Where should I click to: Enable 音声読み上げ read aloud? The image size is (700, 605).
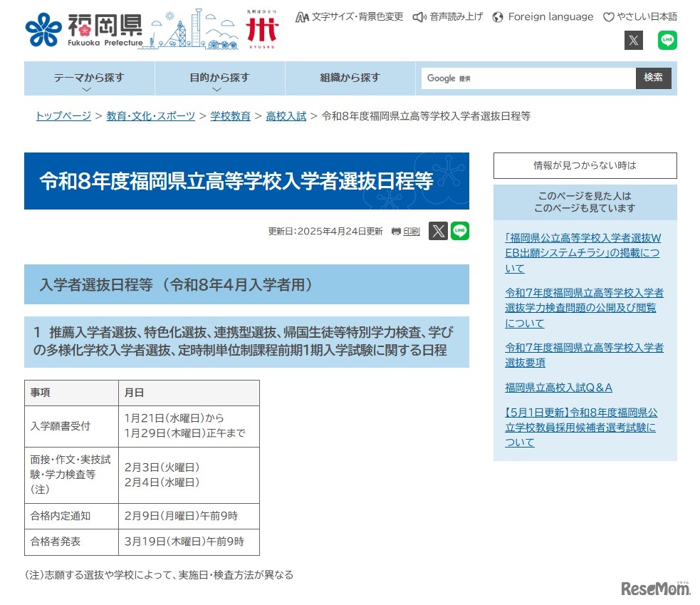(x=447, y=16)
